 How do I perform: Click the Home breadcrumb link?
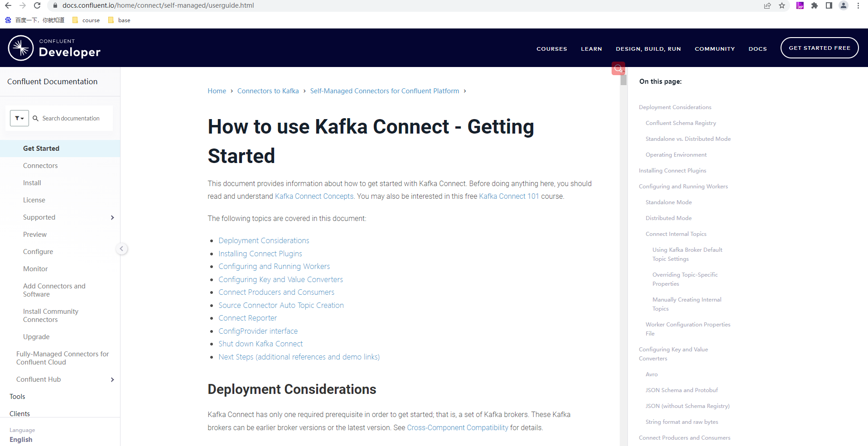coord(217,91)
